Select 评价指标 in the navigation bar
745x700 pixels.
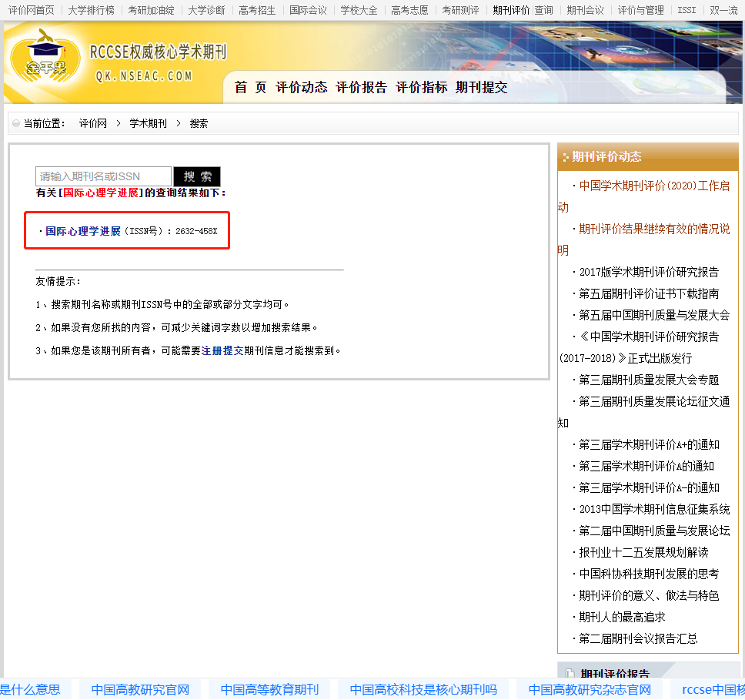(422, 88)
